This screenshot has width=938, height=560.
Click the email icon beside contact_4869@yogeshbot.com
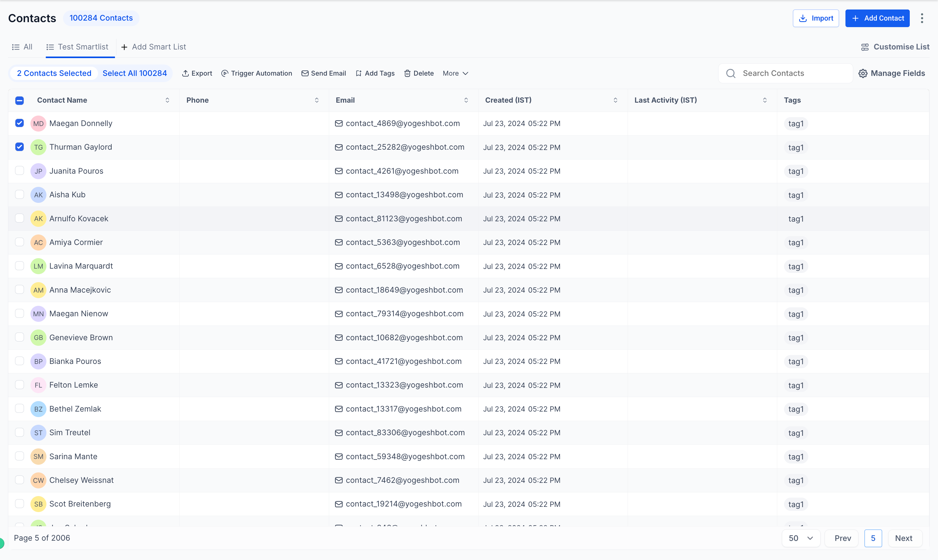point(338,123)
